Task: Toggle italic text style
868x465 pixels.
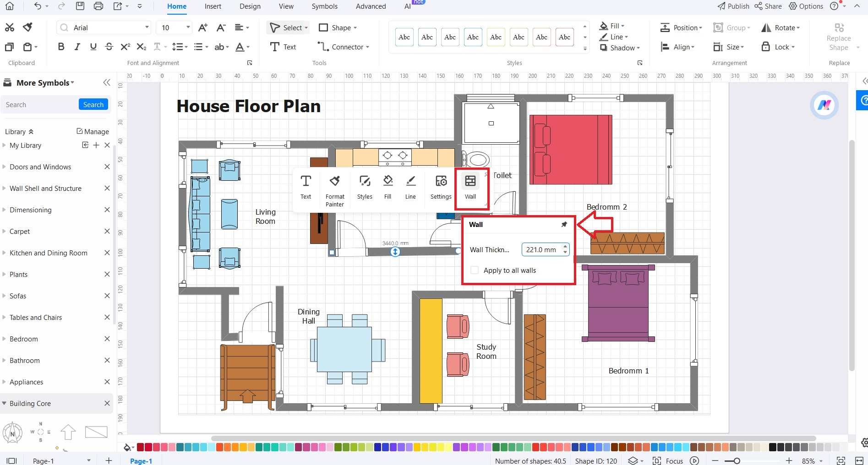Action: 77,47
